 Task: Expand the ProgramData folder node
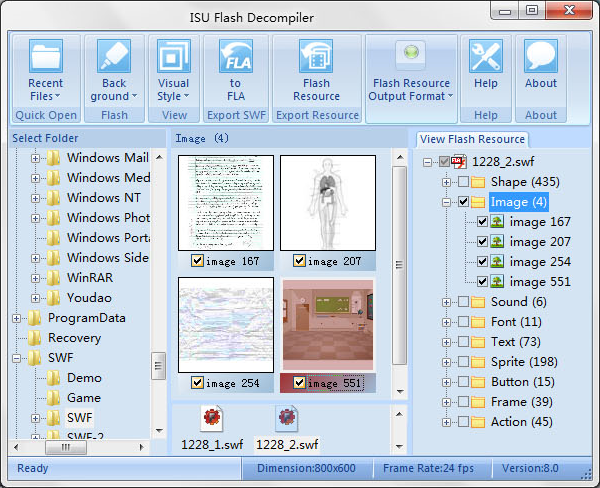tap(17, 318)
